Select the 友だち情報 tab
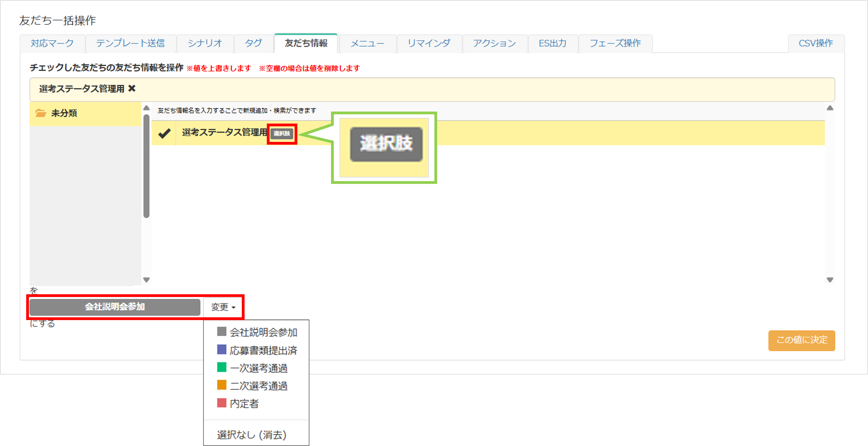The height and width of the screenshot is (446, 868). [x=306, y=43]
